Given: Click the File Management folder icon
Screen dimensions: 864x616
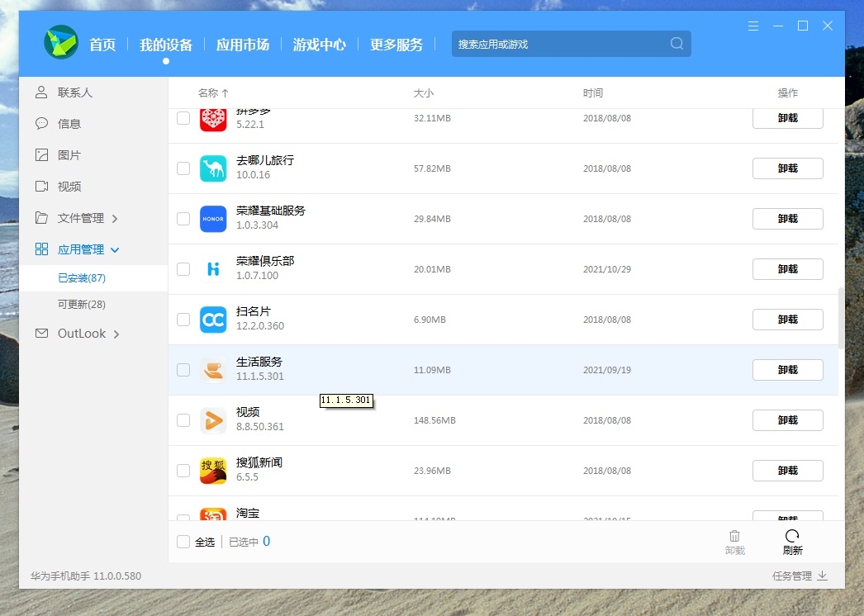Looking at the screenshot, I should pos(41,218).
